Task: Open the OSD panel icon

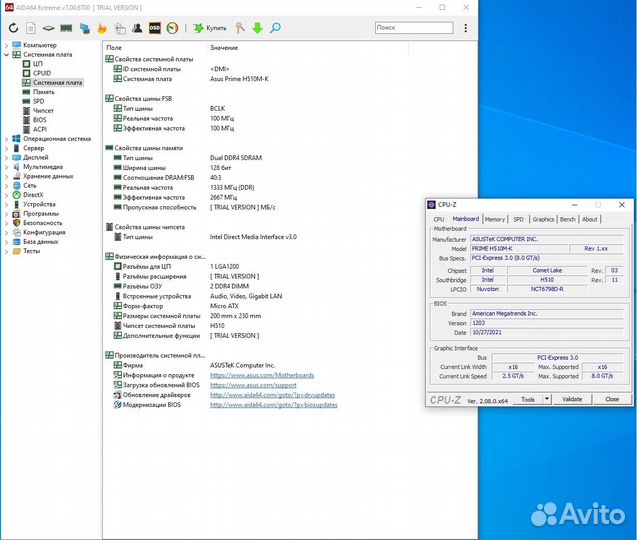Action: (x=155, y=28)
